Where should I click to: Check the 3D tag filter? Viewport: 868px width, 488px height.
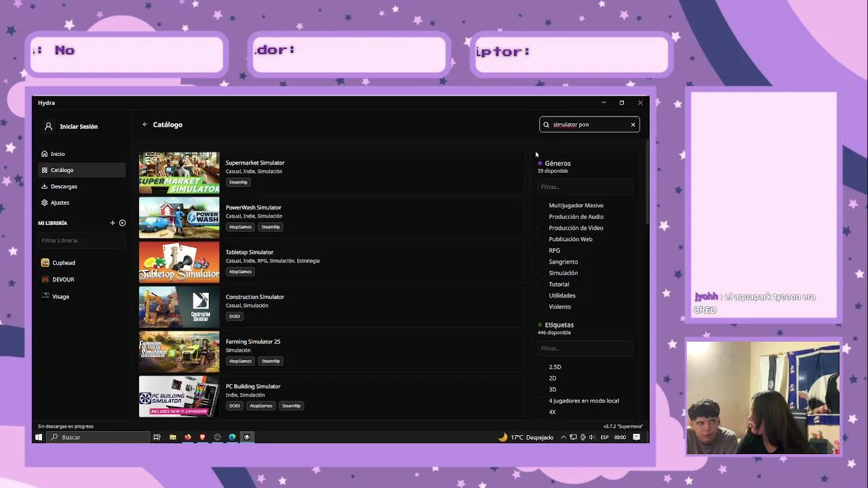pyautogui.click(x=542, y=390)
